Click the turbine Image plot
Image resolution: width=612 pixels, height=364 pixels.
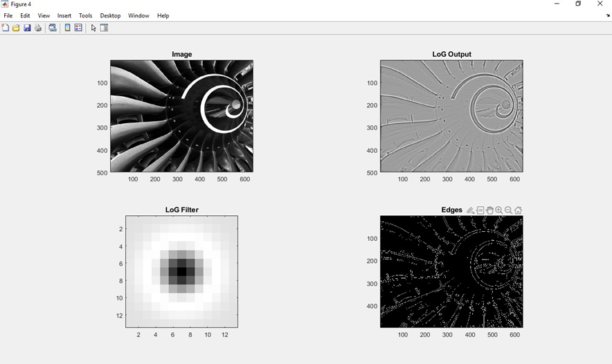(x=181, y=116)
